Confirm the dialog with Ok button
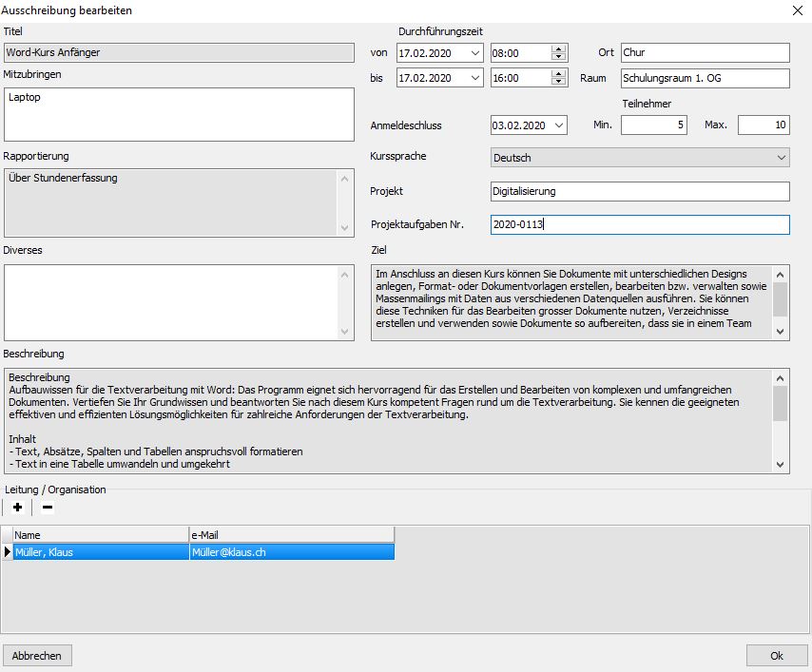Viewport: 812px width, 672px height. click(776, 655)
